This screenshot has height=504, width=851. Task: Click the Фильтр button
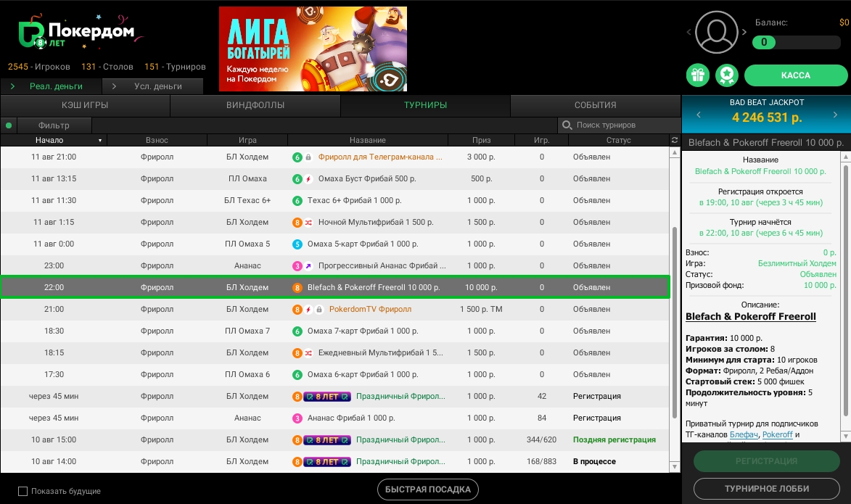(x=54, y=125)
